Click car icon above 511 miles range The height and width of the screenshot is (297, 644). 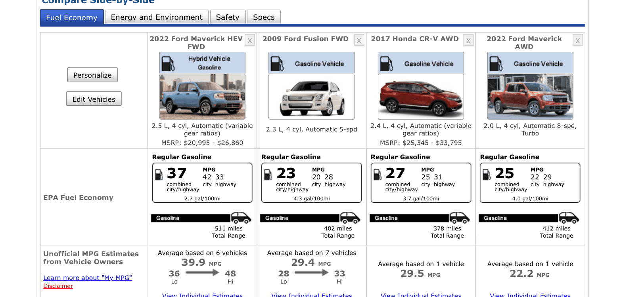(241, 218)
